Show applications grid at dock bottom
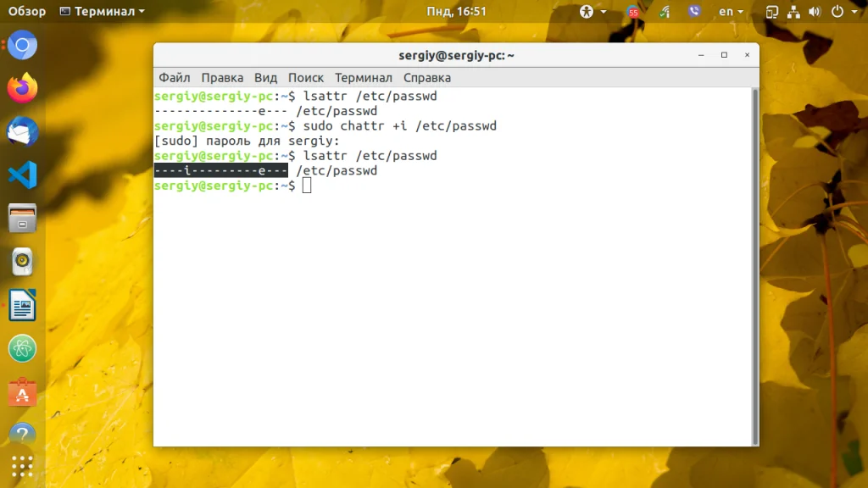Image resolution: width=868 pixels, height=488 pixels. (22, 467)
